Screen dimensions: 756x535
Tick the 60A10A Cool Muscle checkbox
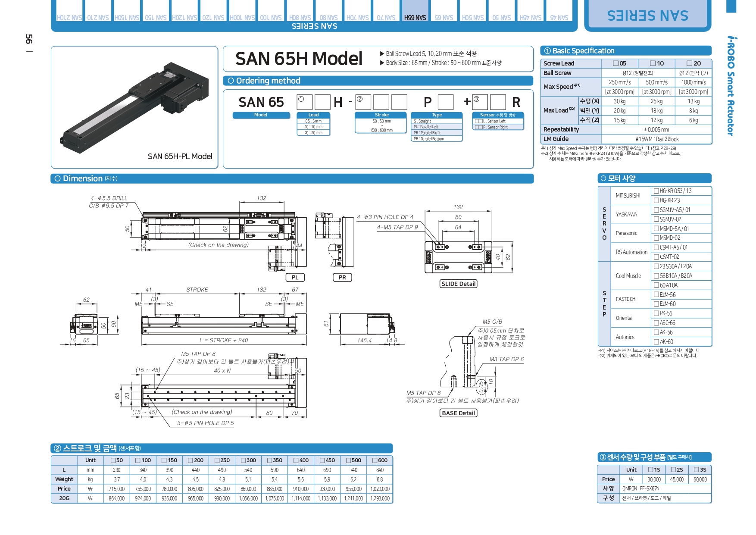(656, 285)
